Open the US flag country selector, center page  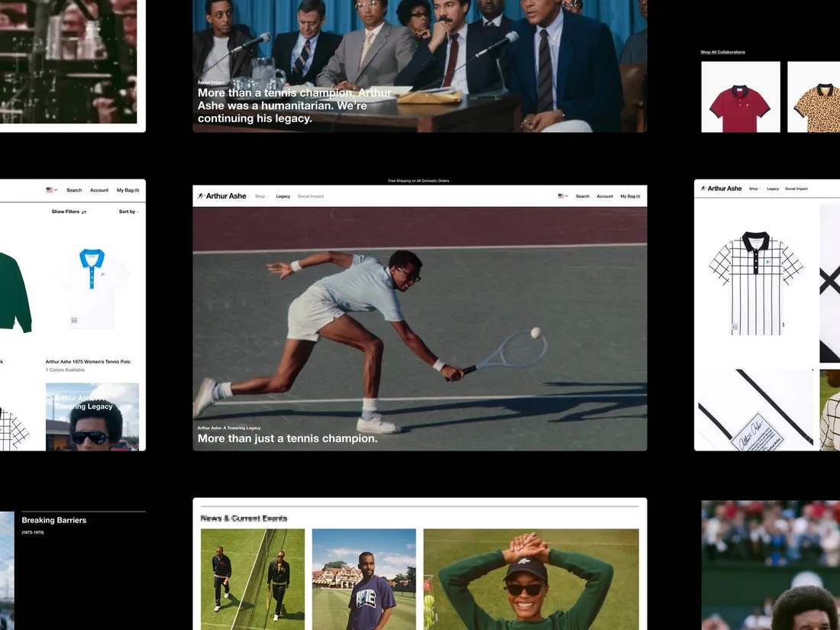pos(563,196)
